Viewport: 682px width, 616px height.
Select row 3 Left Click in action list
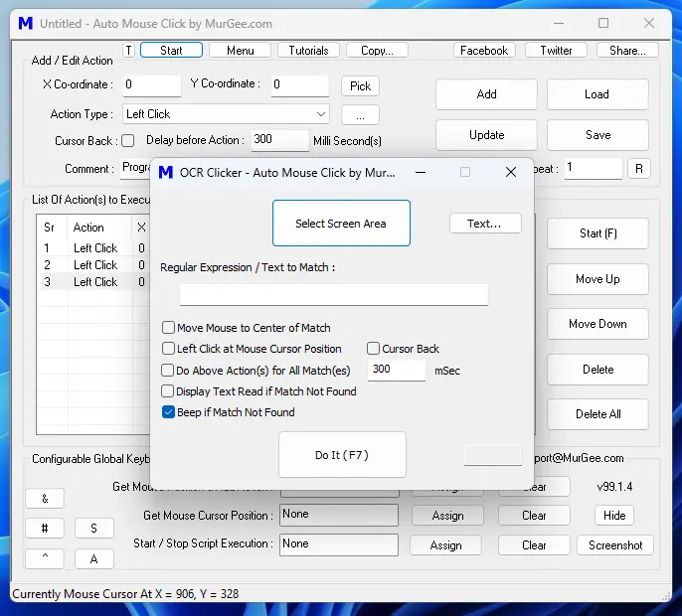pyautogui.click(x=93, y=282)
